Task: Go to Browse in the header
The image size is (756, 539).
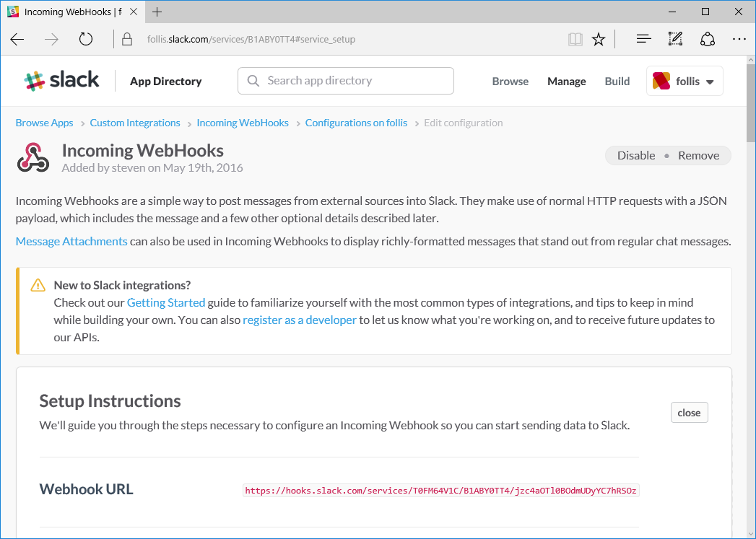Action: pyautogui.click(x=510, y=82)
